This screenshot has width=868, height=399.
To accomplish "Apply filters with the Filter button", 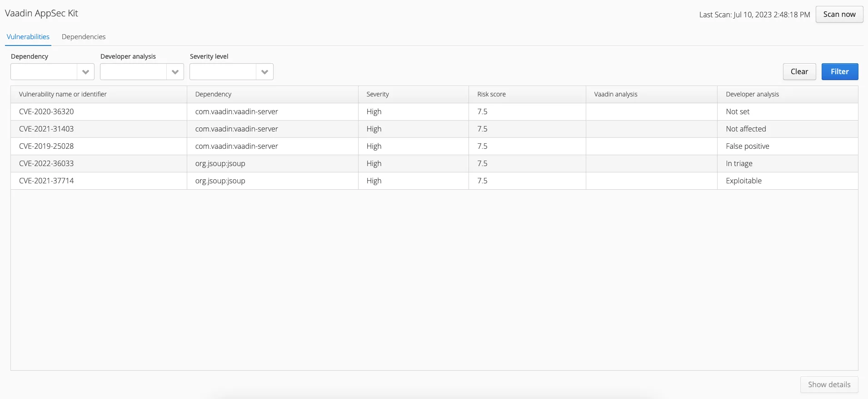I will [x=840, y=71].
